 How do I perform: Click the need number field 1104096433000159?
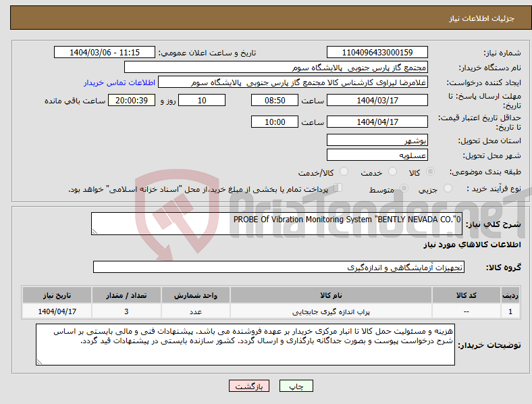(x=377, y=52)
